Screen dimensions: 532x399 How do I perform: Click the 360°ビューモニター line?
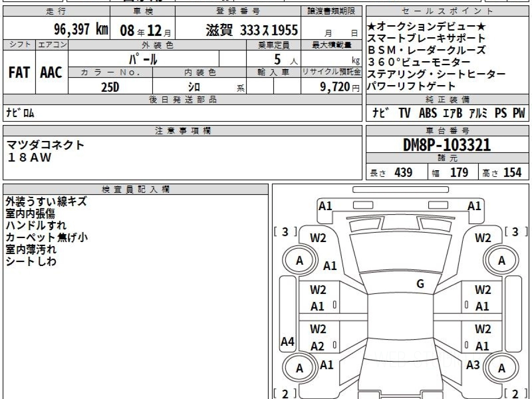[x=419, y=63]
